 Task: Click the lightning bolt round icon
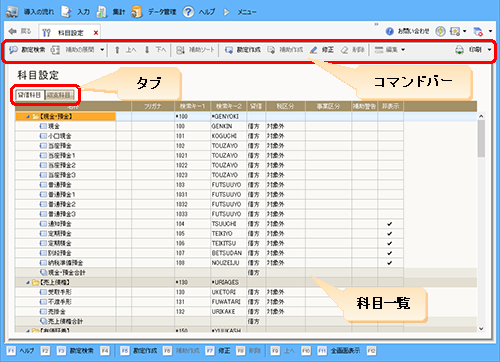point(440,31)
